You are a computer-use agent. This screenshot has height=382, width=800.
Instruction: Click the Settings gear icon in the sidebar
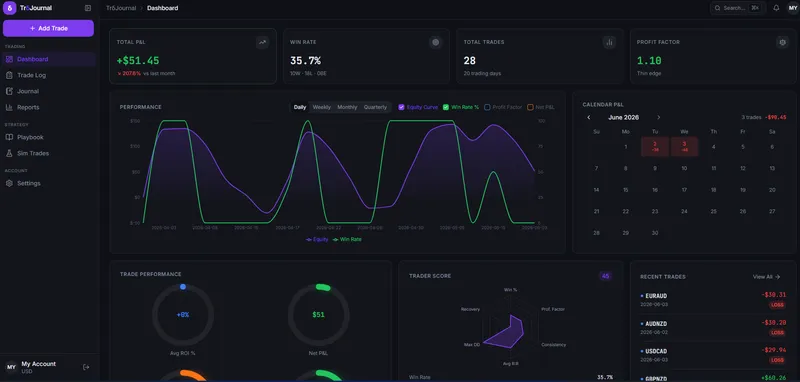[9, 183]
